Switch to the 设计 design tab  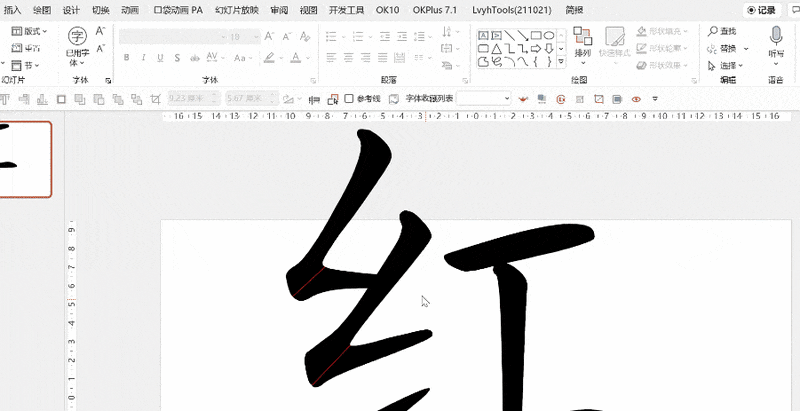coord(71,9)
